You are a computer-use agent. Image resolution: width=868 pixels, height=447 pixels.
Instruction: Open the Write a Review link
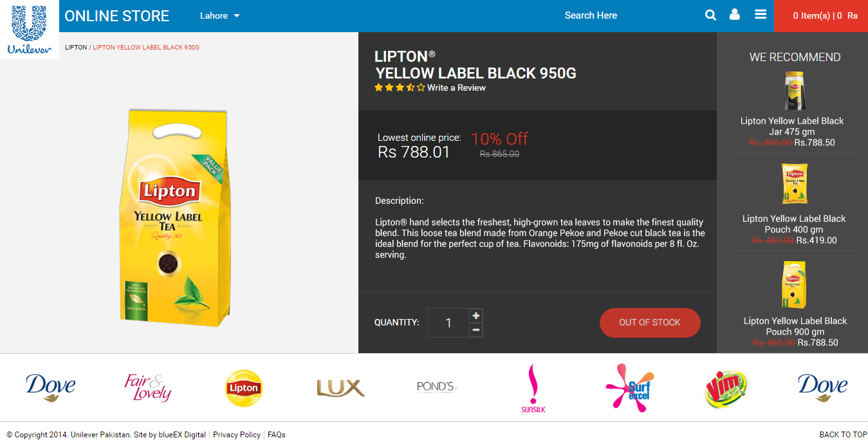coord(456,87)
